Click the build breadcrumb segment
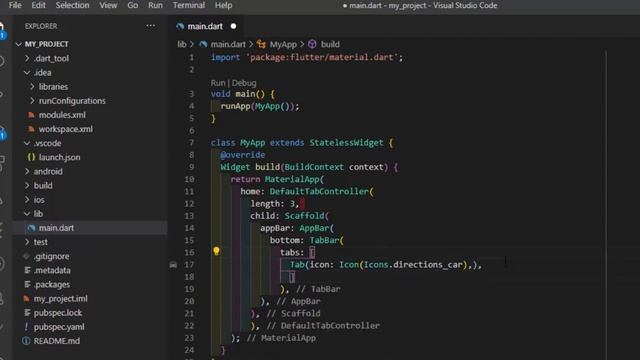 tap(330, 44)
